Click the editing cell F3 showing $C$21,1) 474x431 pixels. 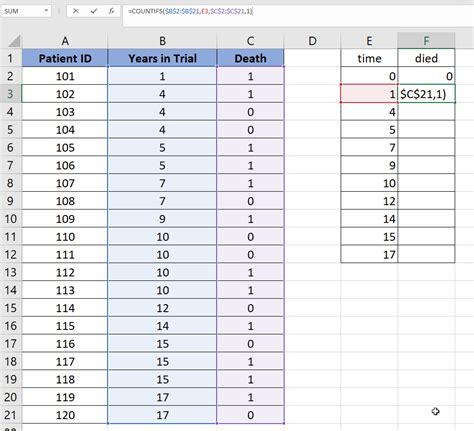(x=426, y=94)
